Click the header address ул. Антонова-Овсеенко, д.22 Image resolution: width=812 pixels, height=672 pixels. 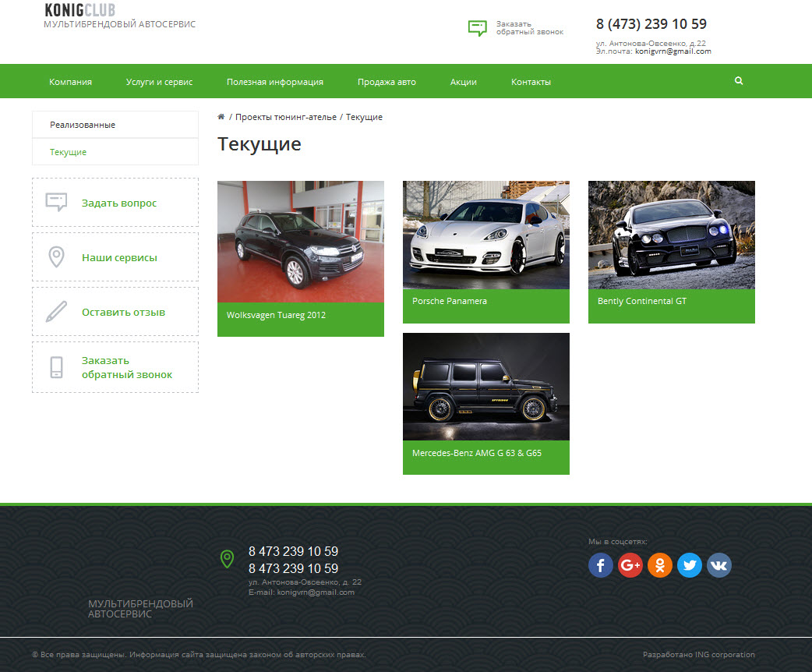651,43
